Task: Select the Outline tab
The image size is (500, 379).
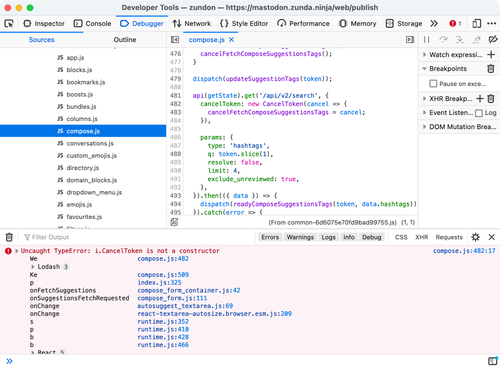Action: pyautogui.click(x=125, y=40)
